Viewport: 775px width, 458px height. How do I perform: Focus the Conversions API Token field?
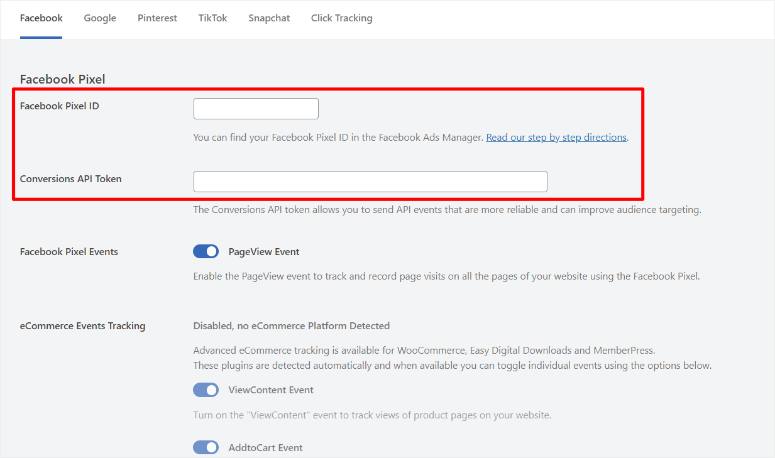coord(370,181)
